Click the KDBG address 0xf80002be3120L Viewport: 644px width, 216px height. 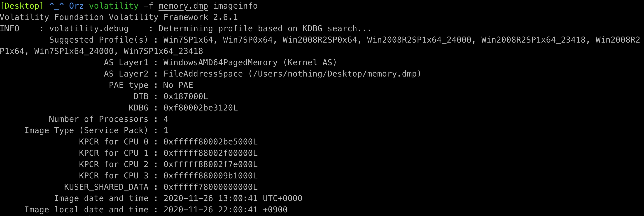(x=201, y=108)
